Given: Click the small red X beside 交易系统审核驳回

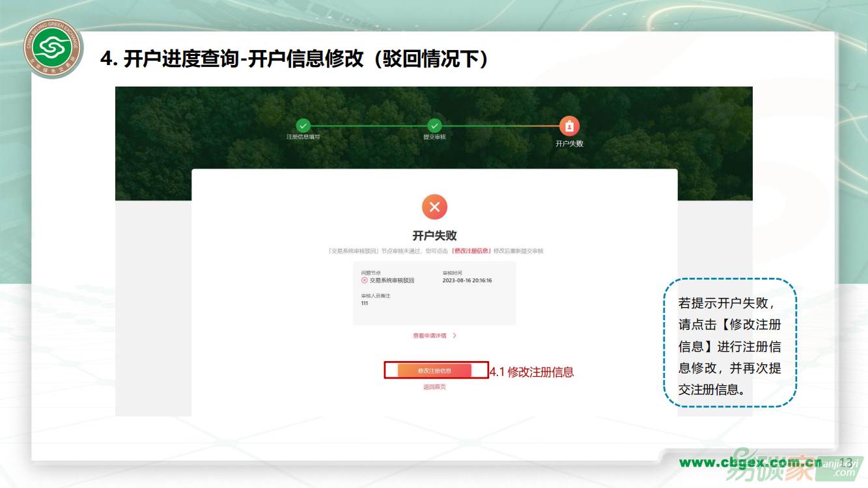Looking at the screenshot, I should (x=365, y=280).
